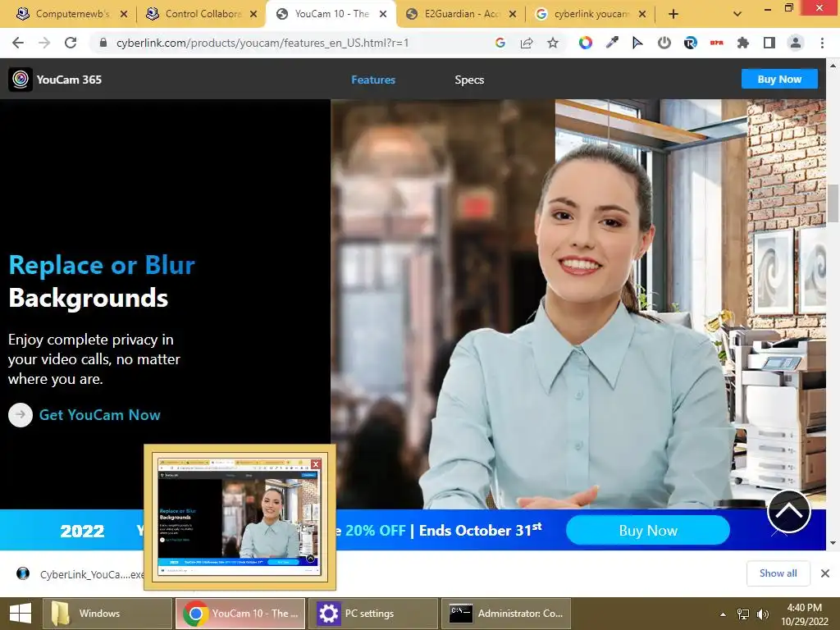Image resolution: width=840 pixels, height=630 pixels.
Task: Select the YouCam 10 tab
Action: [330, 14]
